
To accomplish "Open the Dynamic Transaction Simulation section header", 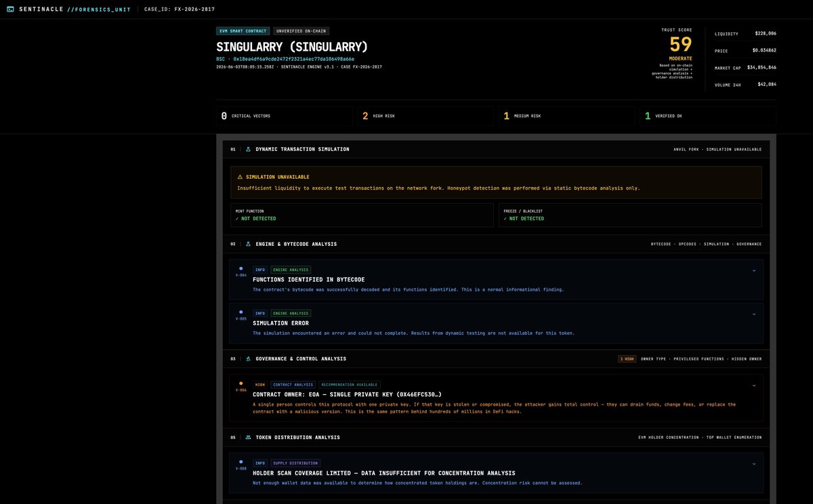I will [496, 149].
